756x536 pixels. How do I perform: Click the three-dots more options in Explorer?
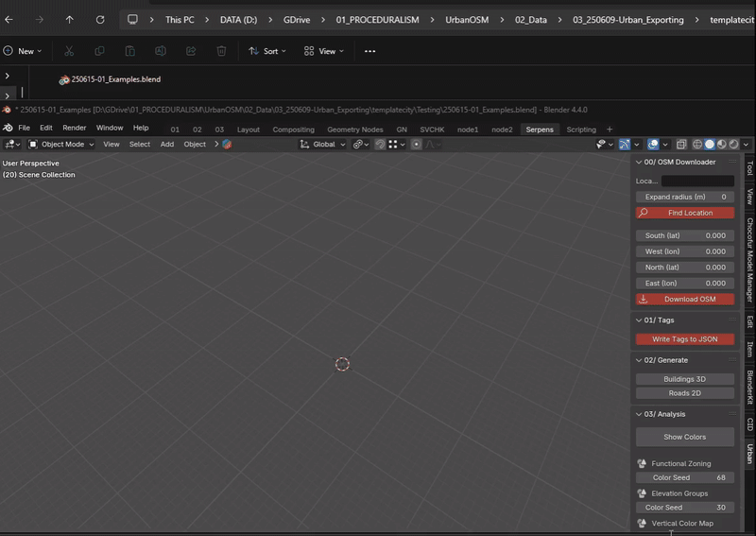pyautogui.click(x=369, y=51)
